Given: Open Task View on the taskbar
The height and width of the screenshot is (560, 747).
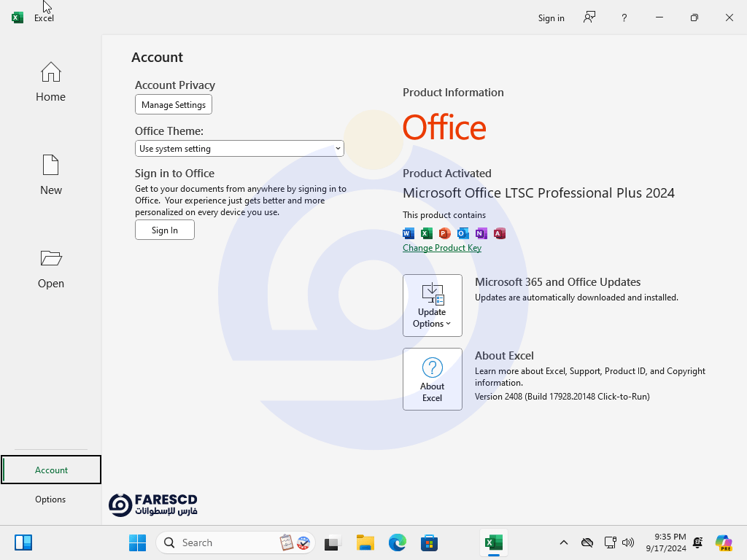Looking at the screenshot, I should 333,542.
